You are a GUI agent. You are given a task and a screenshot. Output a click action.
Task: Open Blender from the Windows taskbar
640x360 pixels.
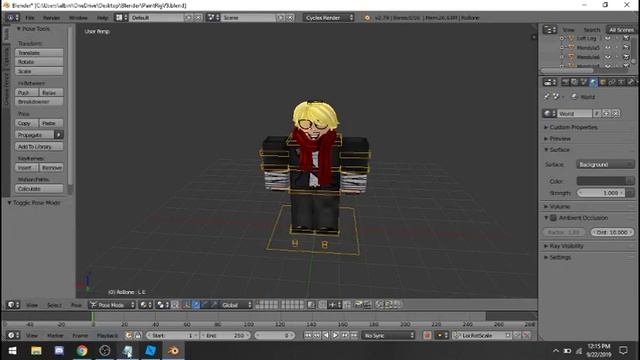(x=173, y=351)
